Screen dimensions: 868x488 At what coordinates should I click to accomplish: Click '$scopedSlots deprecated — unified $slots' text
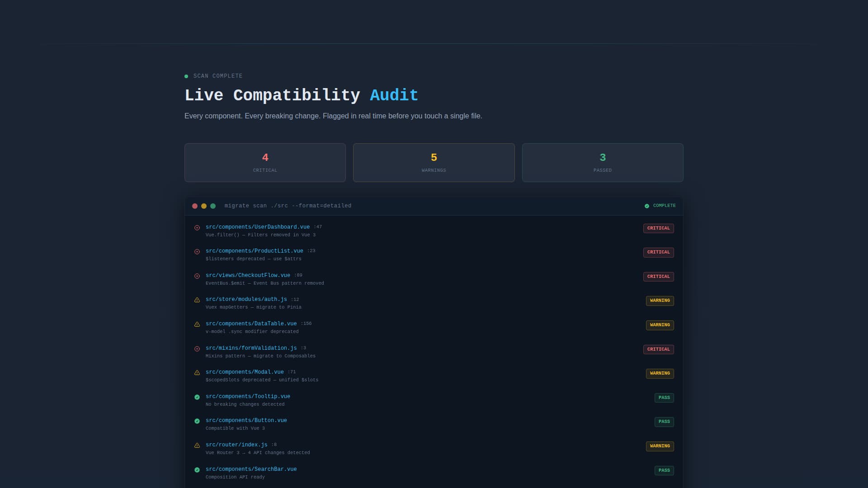262,380
